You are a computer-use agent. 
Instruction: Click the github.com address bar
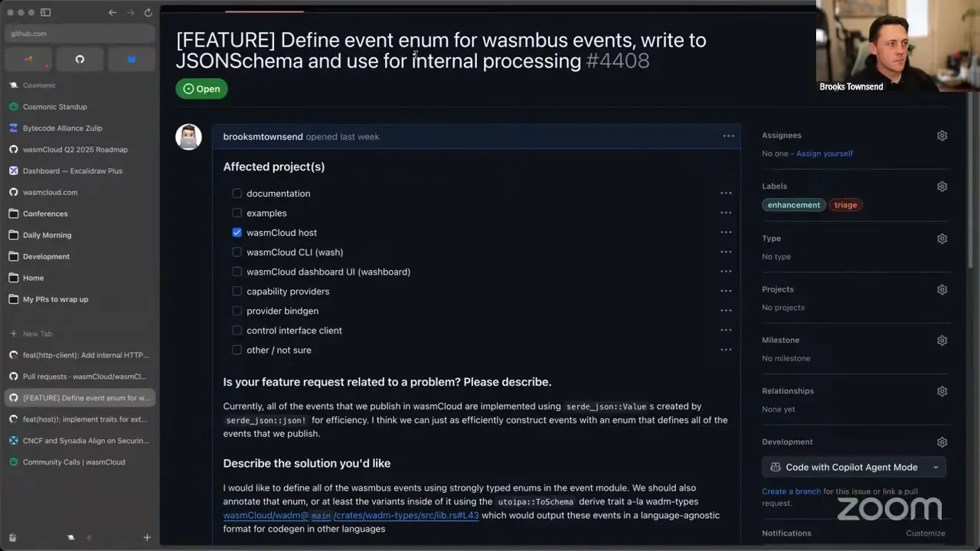click(80, 34)
